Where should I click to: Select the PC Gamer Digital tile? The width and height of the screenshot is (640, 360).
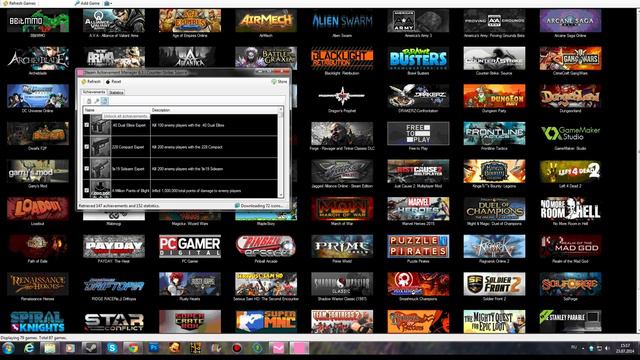190,247
